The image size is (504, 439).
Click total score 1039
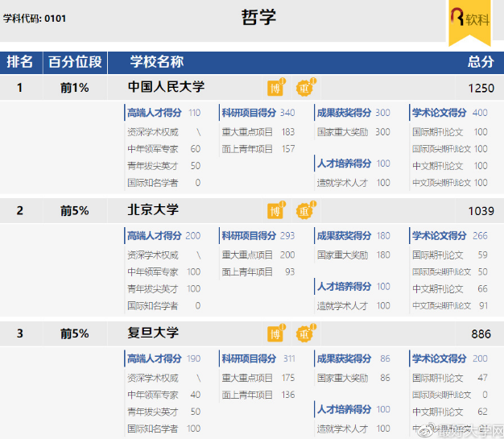click(481, 211)
